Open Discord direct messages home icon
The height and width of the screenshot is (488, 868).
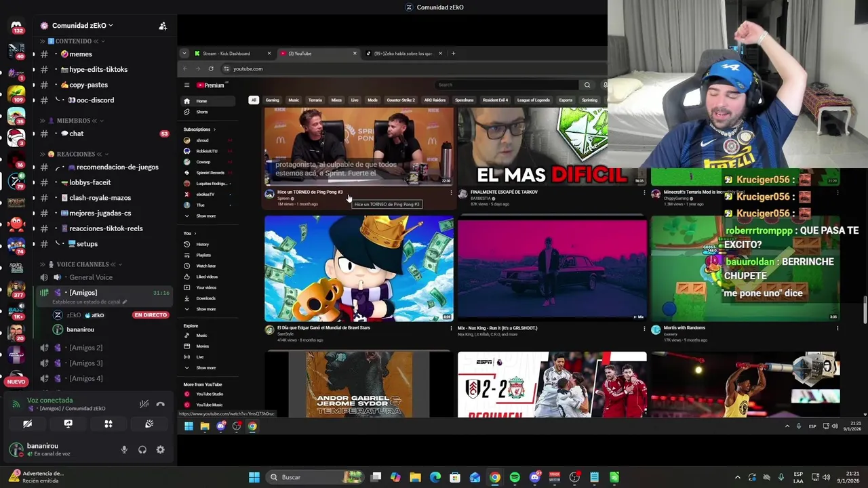(x=16, y=26)
